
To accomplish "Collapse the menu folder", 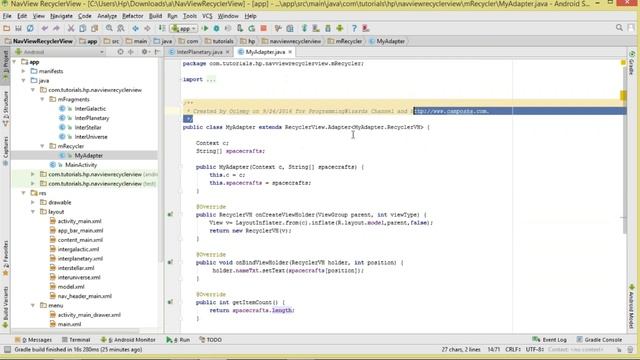I will click(x=33, y=305).
